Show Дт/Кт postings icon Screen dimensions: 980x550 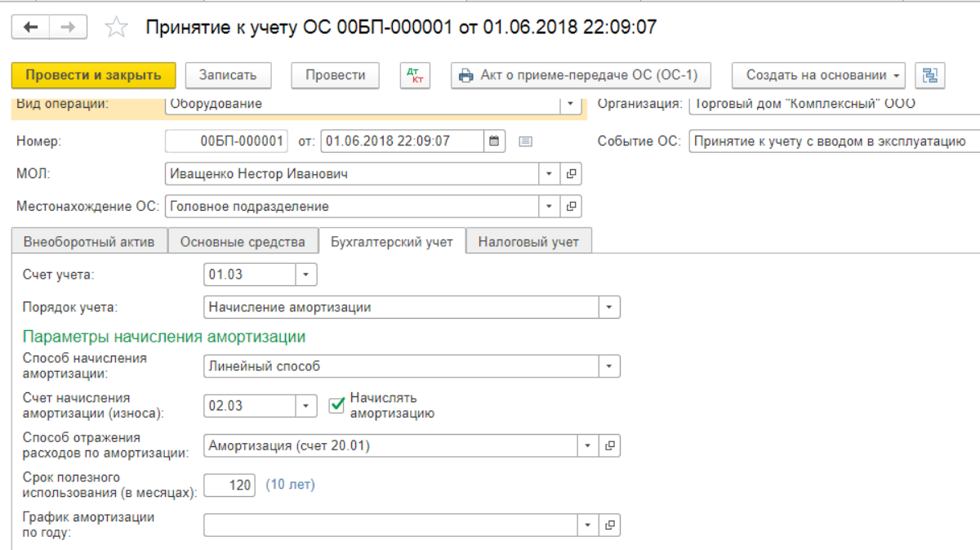pyautogui.click(x=414, y=75)
